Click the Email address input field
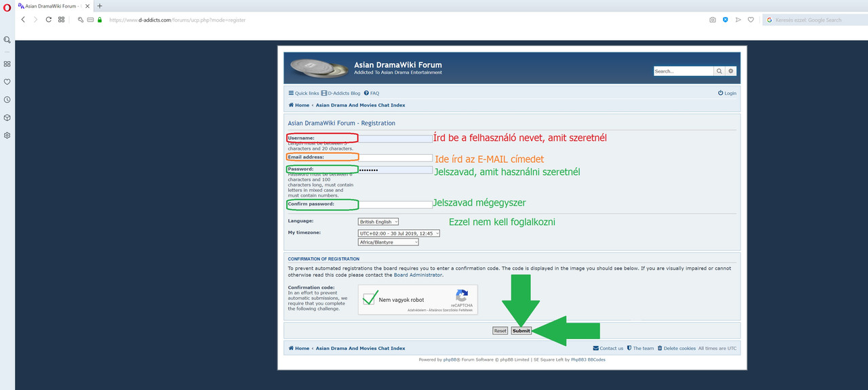 click(x=395, y=157)
